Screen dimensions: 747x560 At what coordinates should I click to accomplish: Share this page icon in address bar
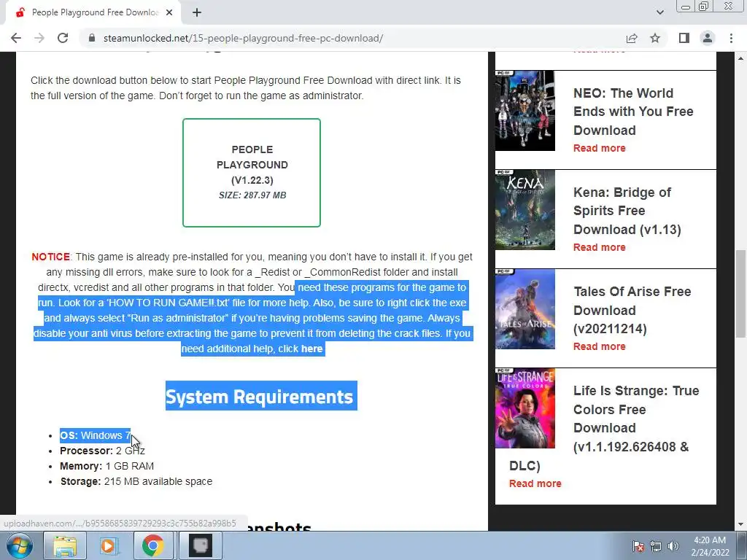[x=632, y=38]
